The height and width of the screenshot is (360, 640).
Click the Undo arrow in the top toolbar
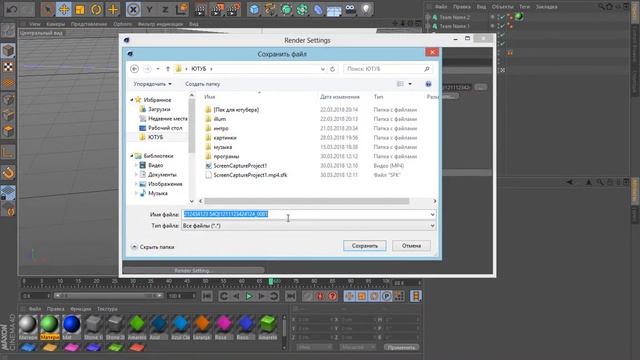pos(11,9)
